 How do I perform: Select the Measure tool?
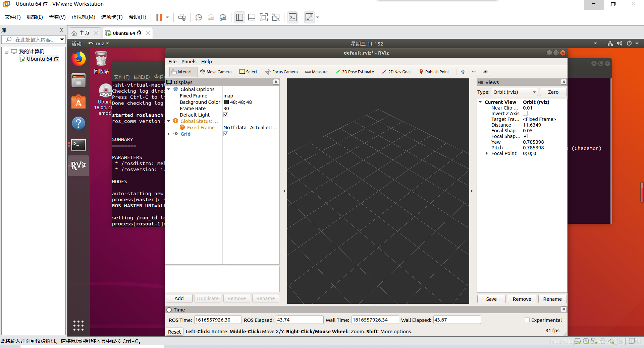(x=316, y=71)
